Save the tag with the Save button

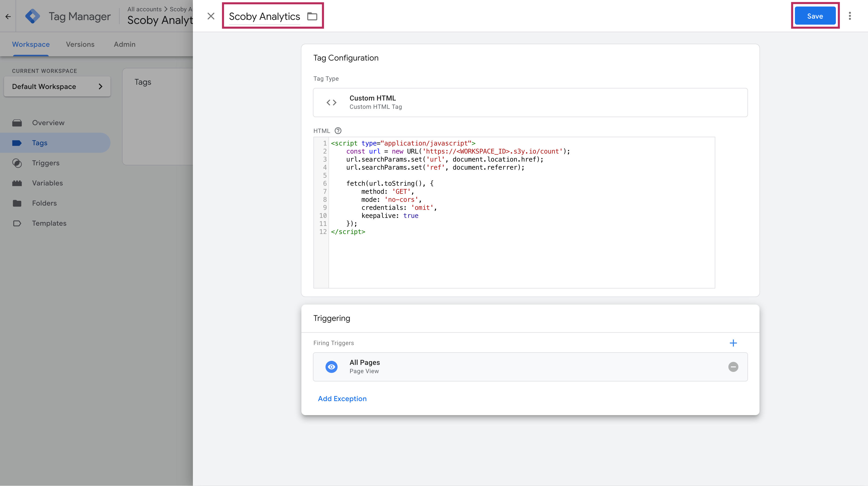815,16
